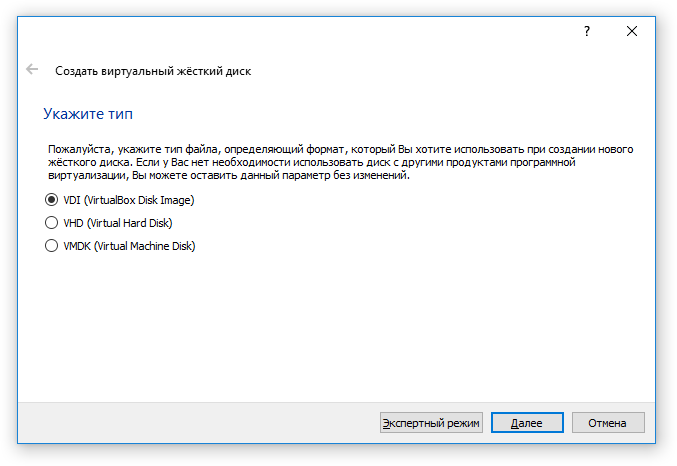This screenshot has height=466, width=677.
Task: Click the empty white area below the VMDK option
Action: (337, 324)
